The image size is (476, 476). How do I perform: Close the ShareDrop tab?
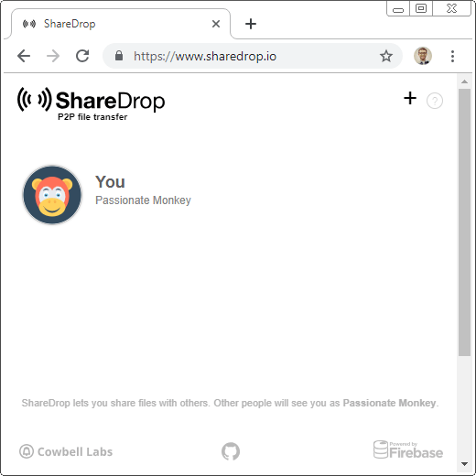coord(216,24)
